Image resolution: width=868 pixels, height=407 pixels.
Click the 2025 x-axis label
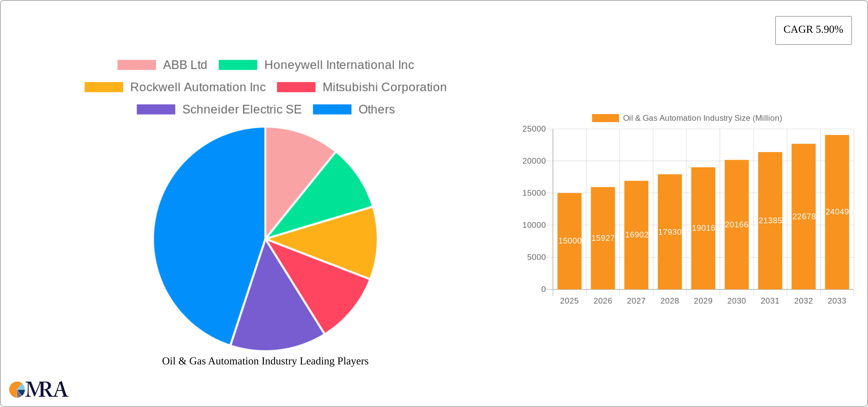click(570, 301)
